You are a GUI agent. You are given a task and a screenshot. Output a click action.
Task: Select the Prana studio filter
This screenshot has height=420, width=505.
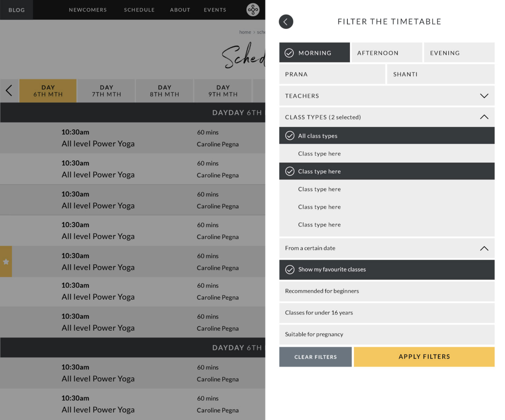[x=332, y=74]
